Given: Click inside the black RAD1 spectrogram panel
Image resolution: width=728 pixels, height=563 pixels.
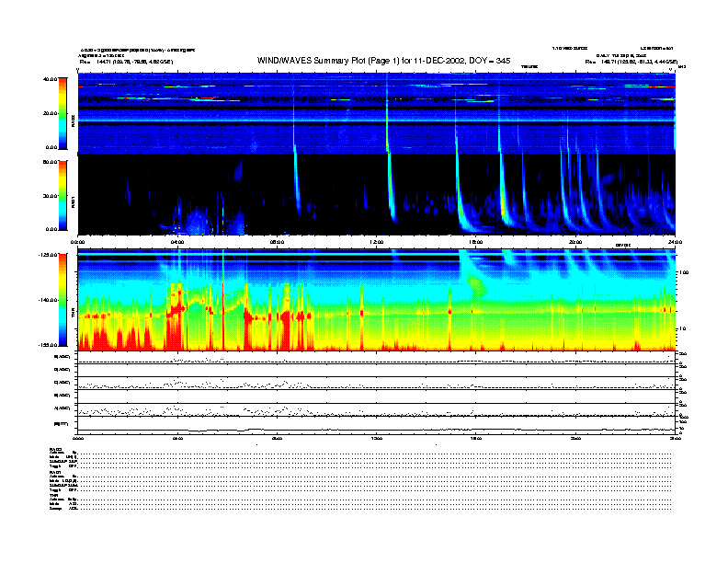Looking at the screenshot, I should pyautogui.click(x=377, y=194).
